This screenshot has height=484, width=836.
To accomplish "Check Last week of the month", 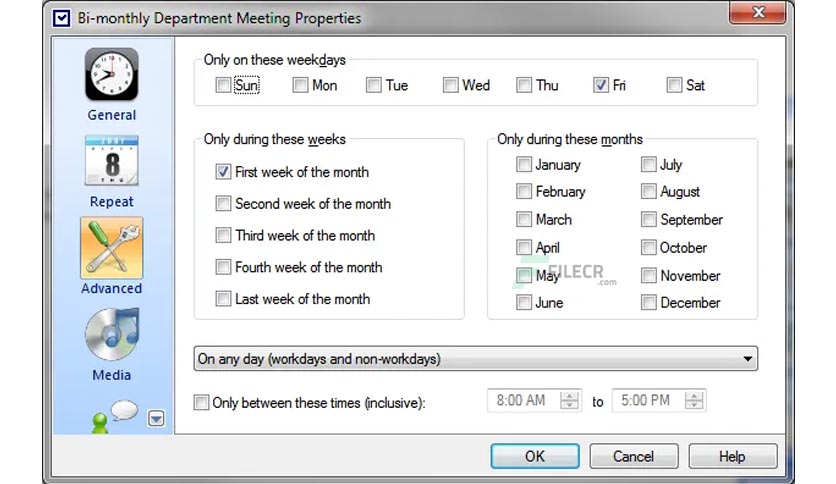I will click(x=223, y=299).
